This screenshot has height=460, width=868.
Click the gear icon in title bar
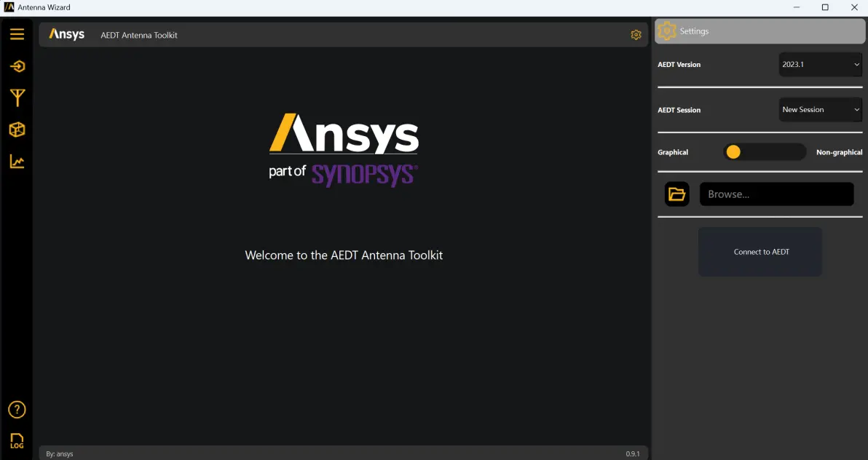point(636,35)
